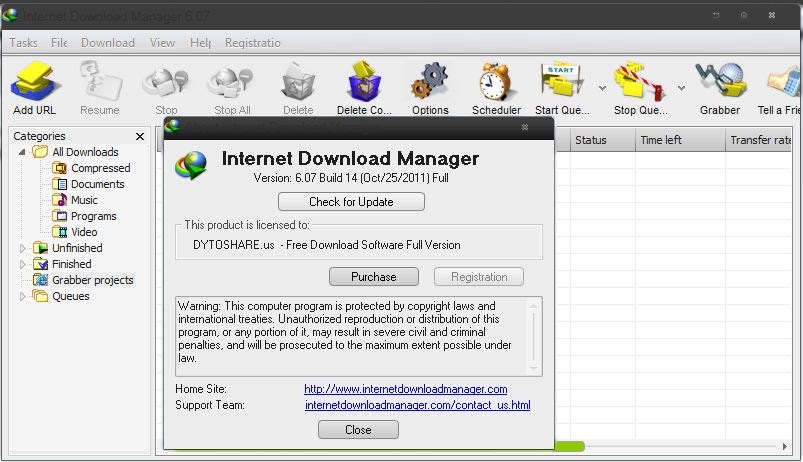
Task: Click the Stop toolbar icon
Action: click(x=165, y=82)
